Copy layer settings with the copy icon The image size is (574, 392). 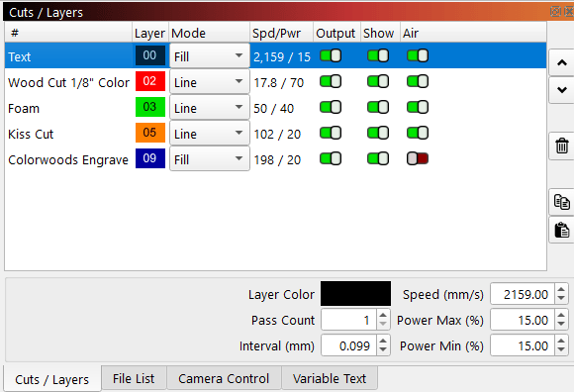tap(562, 202)
